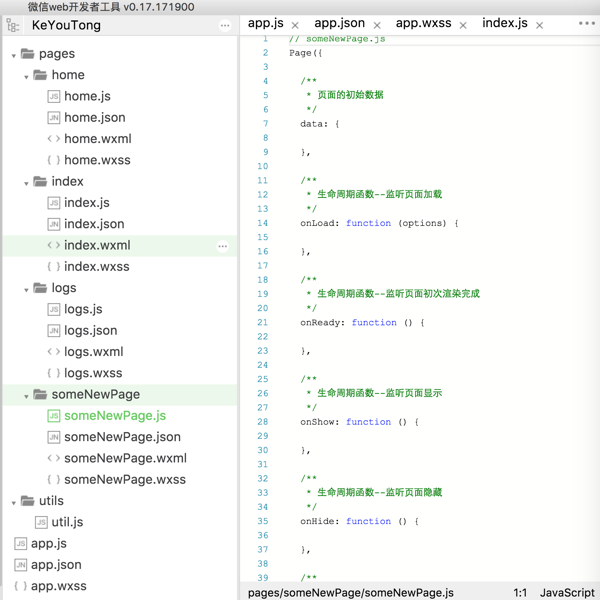Image resolution: width=600 pixels, height=600 pixels.
Task: Open more options for index.wxml row
Action: point(223,246)
